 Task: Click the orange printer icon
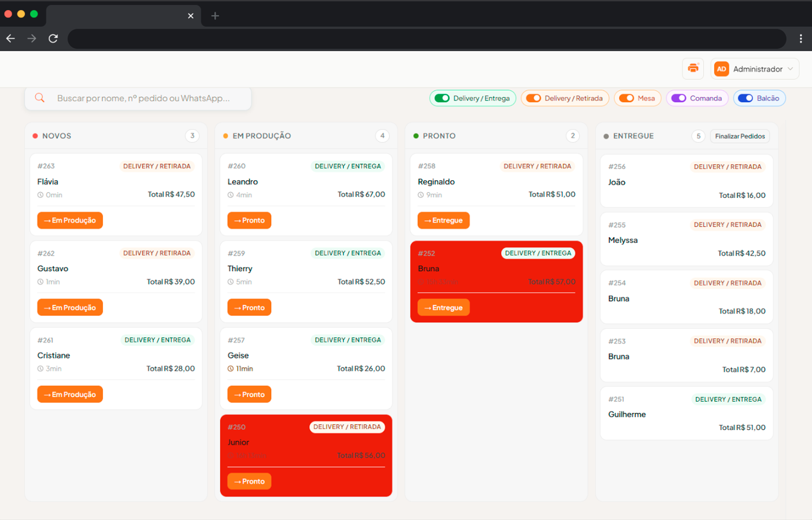(x=693, y=69)
